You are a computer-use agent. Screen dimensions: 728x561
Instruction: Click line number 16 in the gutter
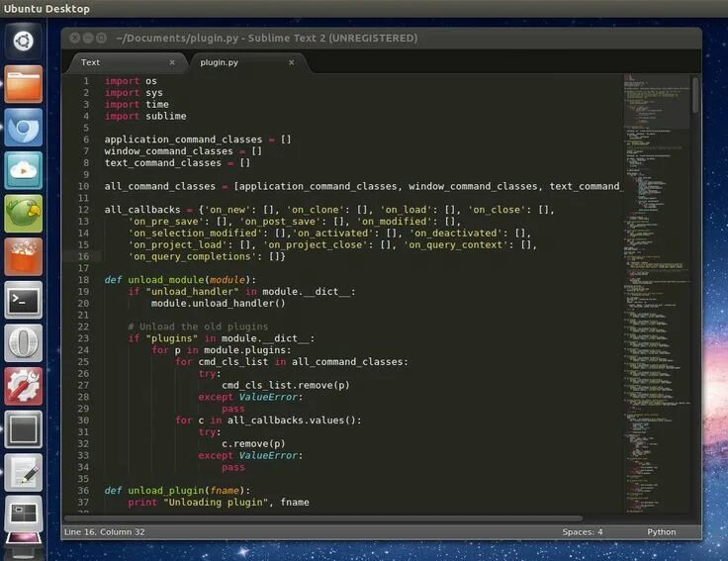coord(83,256)
